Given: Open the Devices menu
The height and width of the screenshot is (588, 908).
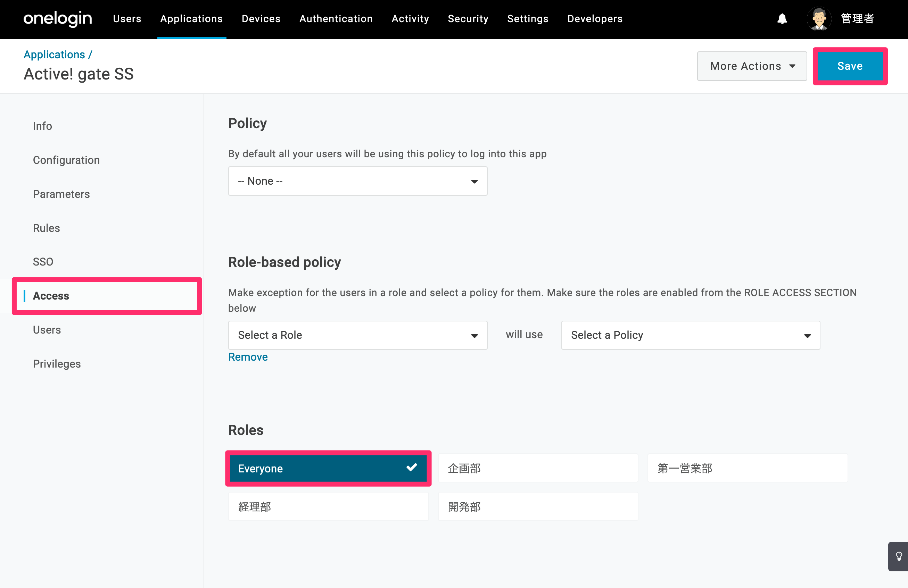Looking at the screenshot, I should click(x=261, y=19).
